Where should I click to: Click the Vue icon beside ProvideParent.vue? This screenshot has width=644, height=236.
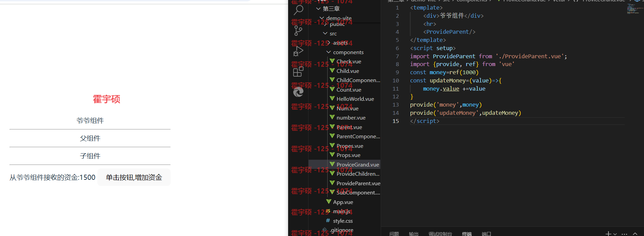point(332,183)
